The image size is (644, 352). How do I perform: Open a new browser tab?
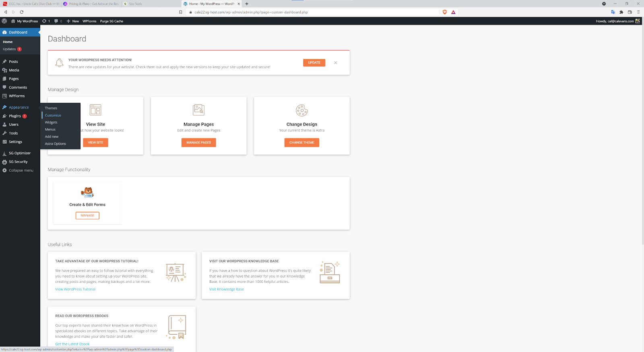coord(247,4)
